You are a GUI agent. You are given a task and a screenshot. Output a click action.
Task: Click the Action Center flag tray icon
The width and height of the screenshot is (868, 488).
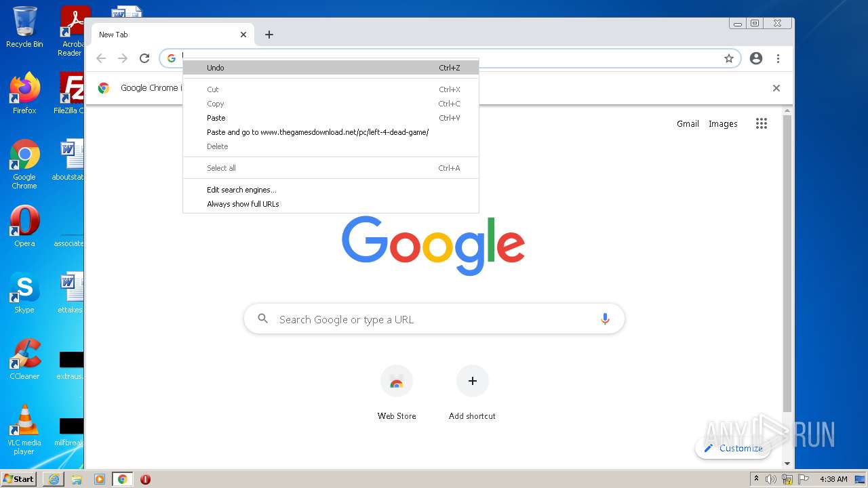804,479
